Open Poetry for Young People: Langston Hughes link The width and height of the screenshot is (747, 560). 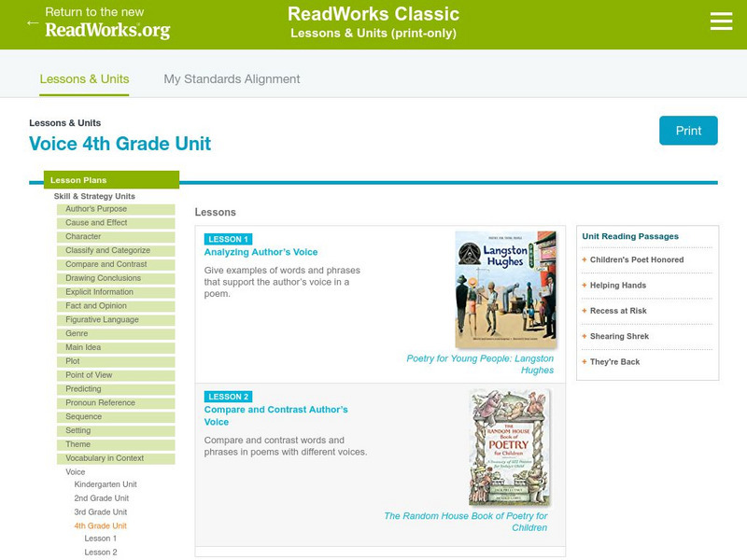[480, 364]
